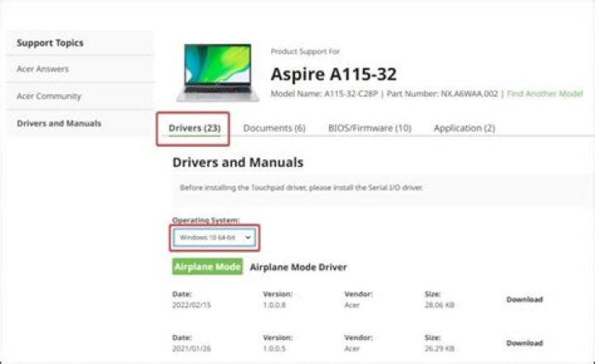Click the Support Topics heading
The image size is (595, 364).
[x=50, y=43]
